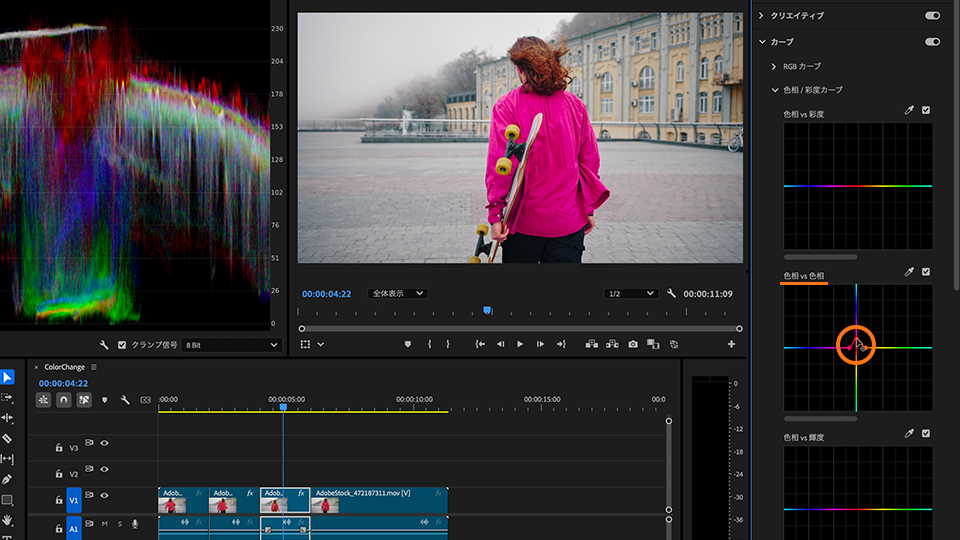Select the Ripple Edit tool
Screen dimensions: 960x540
pos(7,418)
